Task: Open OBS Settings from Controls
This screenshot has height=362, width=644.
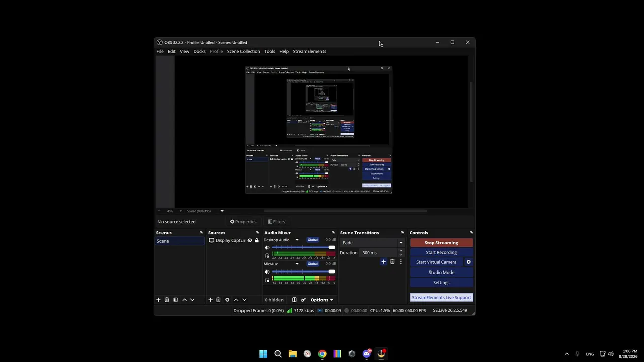Action: (x=441, y=282)
